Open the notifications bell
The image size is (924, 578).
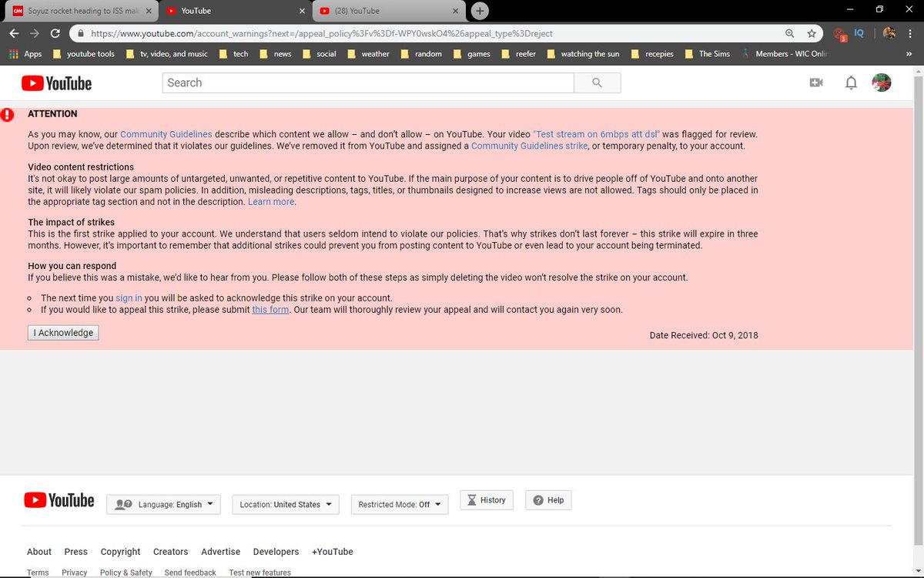(x=851, y=83)
